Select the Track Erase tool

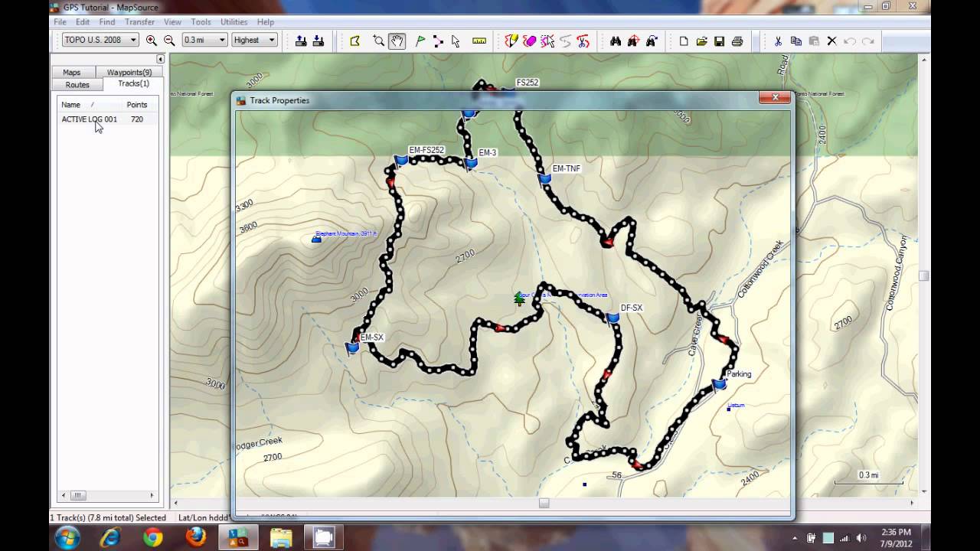click(x=529, y=41)
